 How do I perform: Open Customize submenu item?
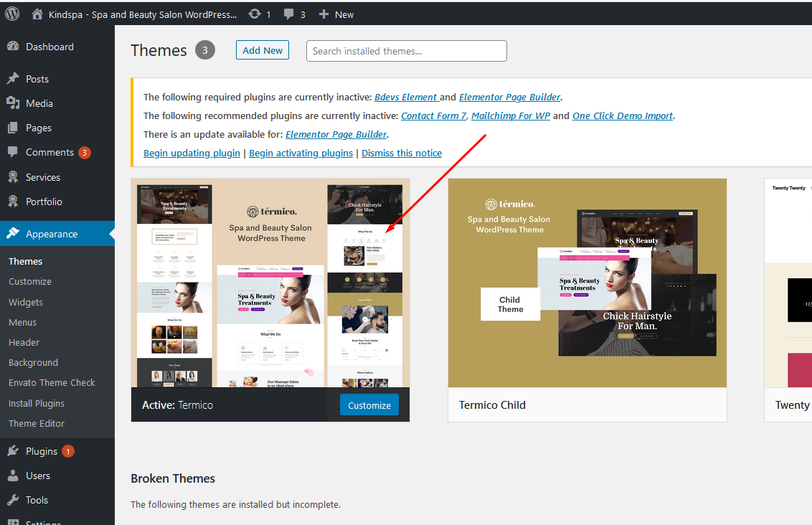30,281
